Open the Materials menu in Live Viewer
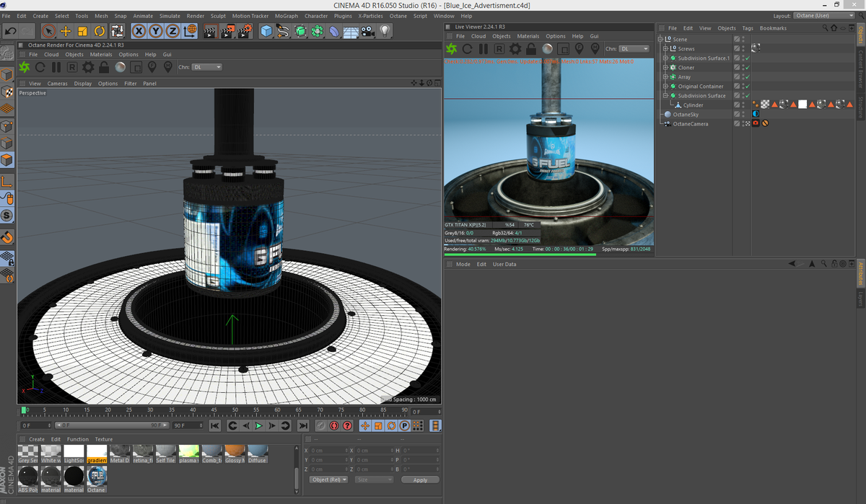Screen dimensions: 866x504 528,36
